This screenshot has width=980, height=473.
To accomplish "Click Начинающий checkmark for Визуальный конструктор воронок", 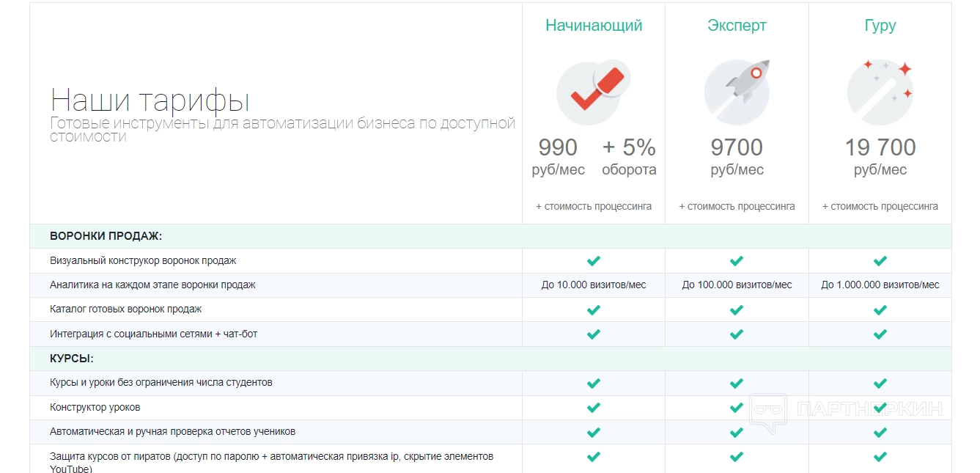I will pyautogui.click(x=594, y=260).
